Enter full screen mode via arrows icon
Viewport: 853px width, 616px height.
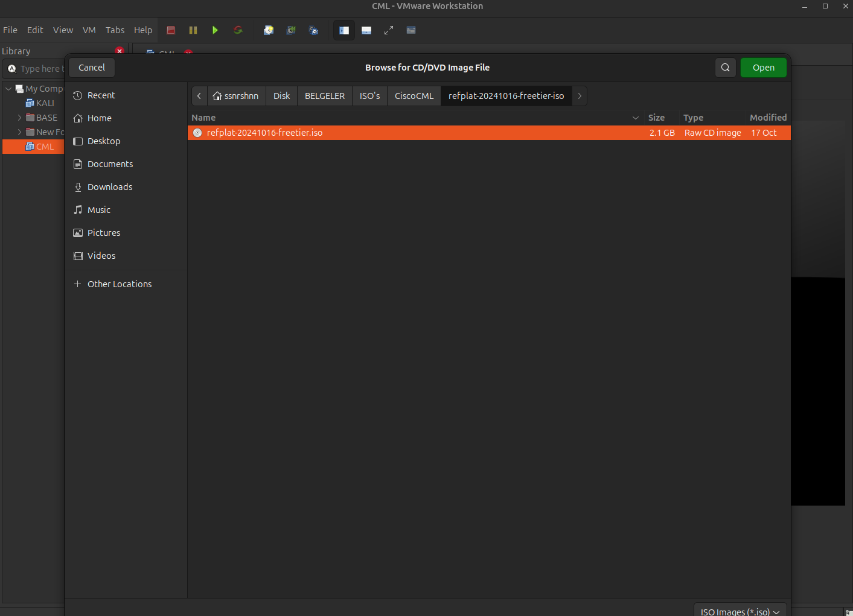389,30
